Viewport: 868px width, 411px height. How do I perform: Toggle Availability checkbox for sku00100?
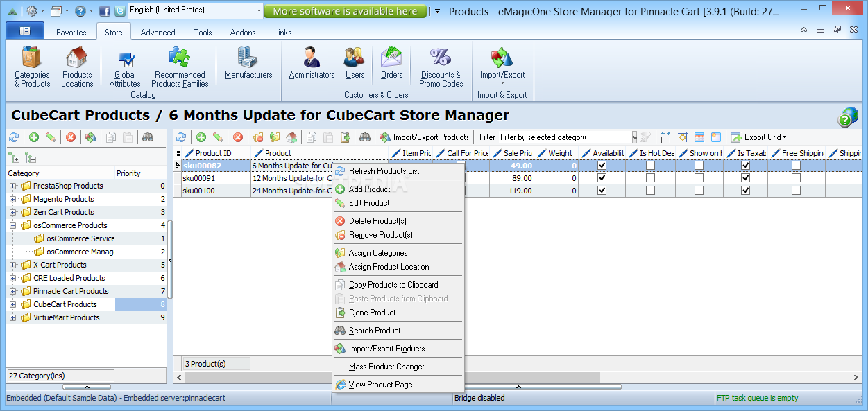[x=602, y=191]
